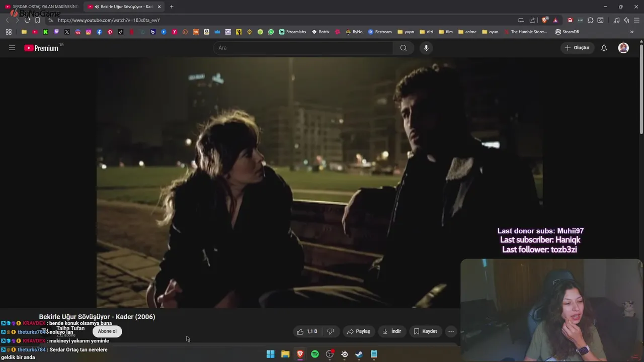This screenshot has width=644, height=362.
Task: Click the 'Kaydet' save button
Action: pos(426,331)
